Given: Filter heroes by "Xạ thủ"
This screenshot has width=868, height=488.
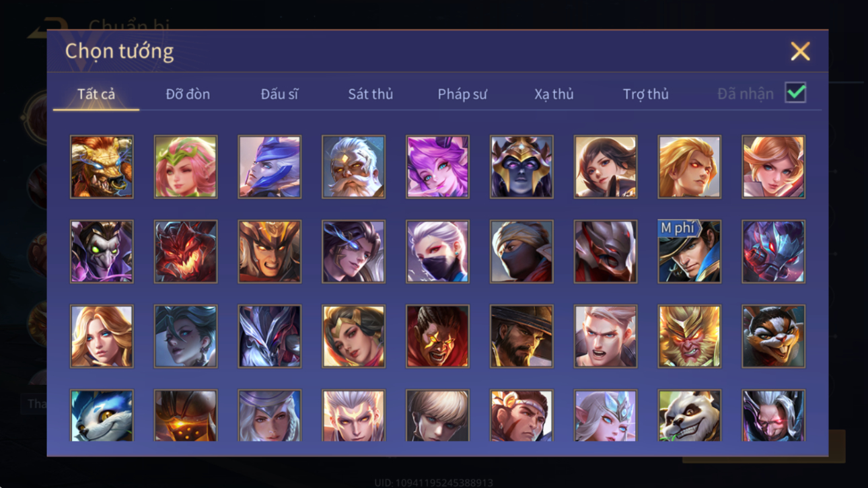Looking at the screenshot, I should [554, 94].
